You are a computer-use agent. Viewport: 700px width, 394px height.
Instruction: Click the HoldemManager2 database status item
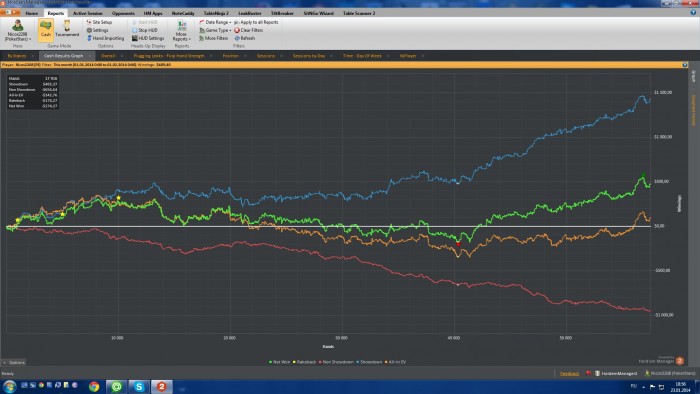click(616, 373)
